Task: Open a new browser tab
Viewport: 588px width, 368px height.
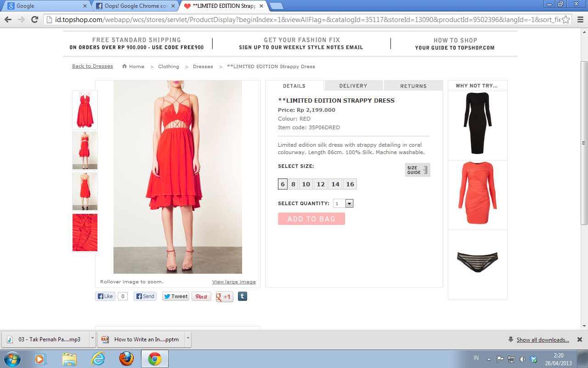Action: pos(276,6)
